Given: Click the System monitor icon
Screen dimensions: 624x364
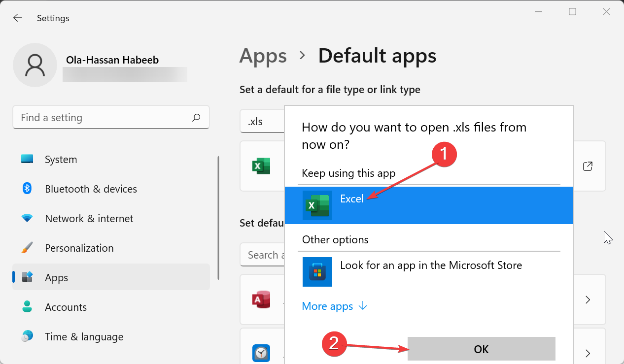Looking at the screenshot, I should click(27, 159).
